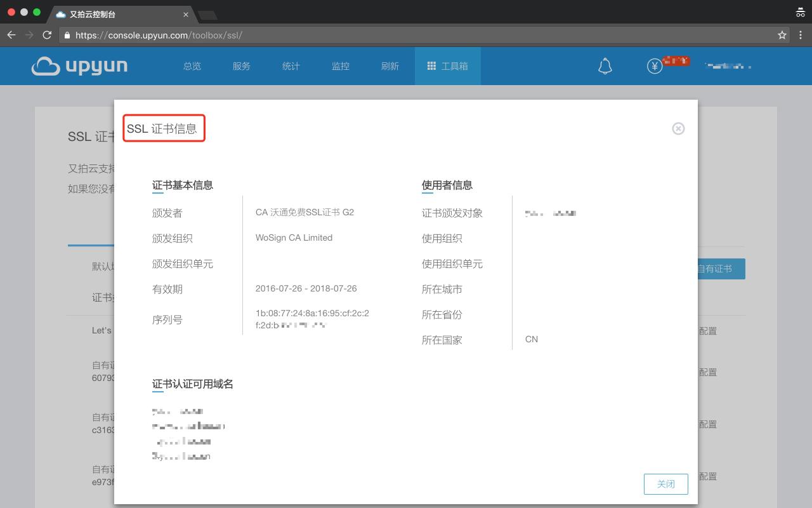The height and width of the screenshot is (508, 812).
Task: Click the 颁发者 label
Action: [167, 213]
